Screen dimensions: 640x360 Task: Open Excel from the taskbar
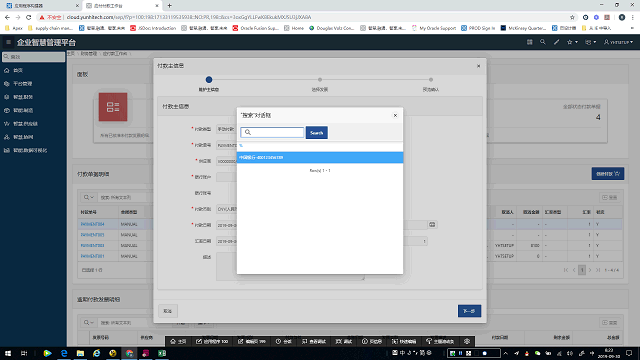162,353
